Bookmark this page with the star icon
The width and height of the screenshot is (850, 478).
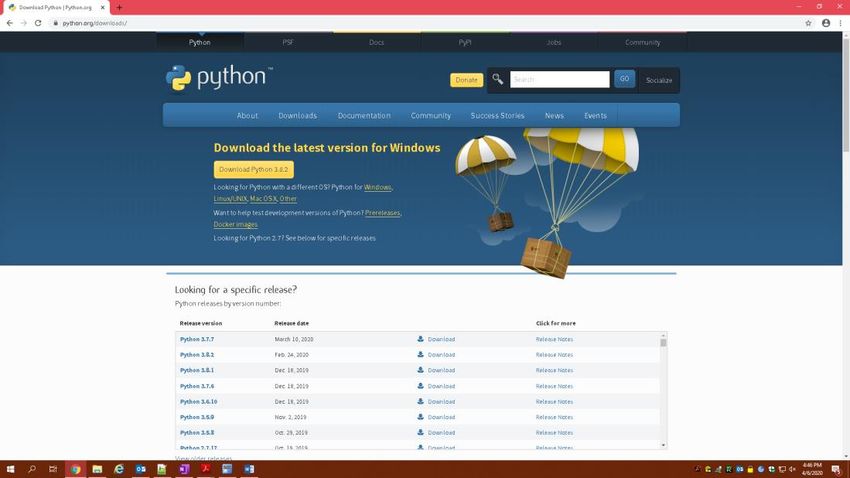pos(808,23)
